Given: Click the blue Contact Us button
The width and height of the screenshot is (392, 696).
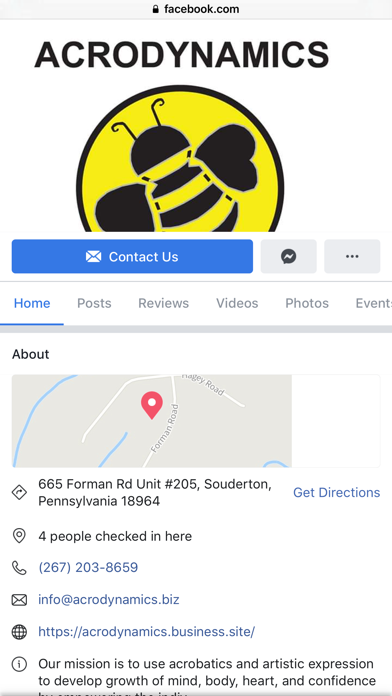Looking at the screenshot, I should [132, 256].
